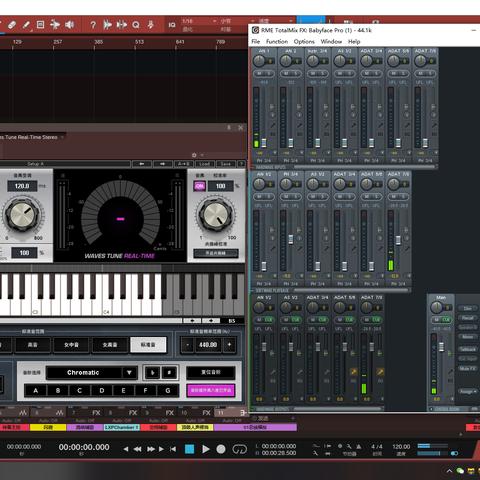The image size is (480, 480).
Task: Increase reference pitch with plus button
Action: [229, 344]
